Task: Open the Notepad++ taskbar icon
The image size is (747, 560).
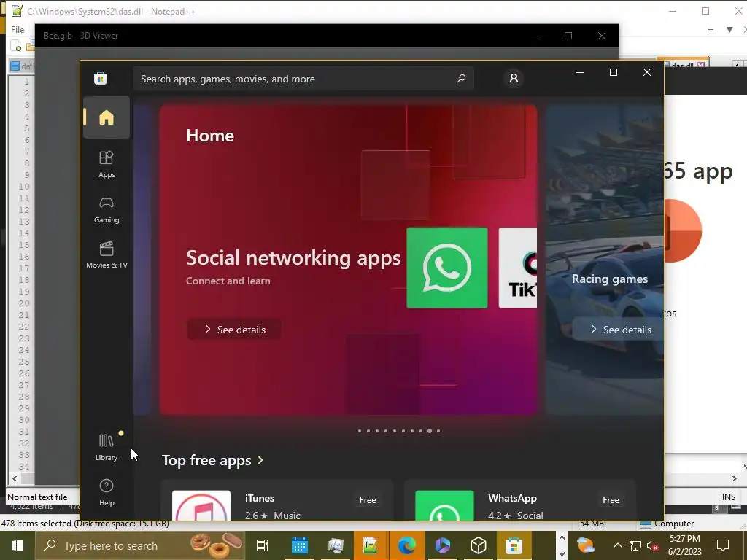Action: pos(371,545)
